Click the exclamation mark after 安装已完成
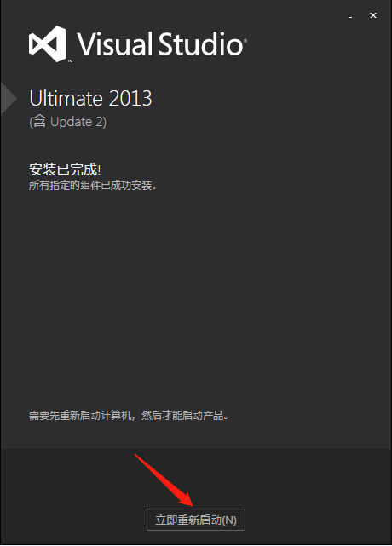 coord(100,170)
